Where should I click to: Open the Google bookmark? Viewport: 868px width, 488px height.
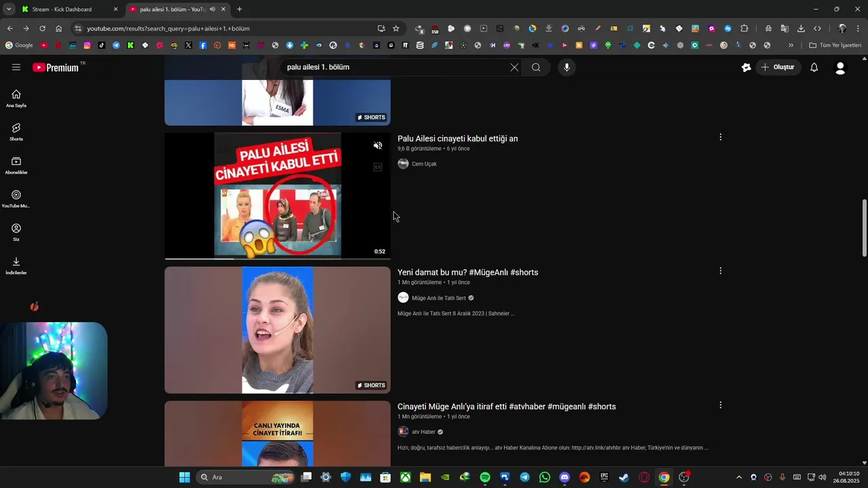click(x=19, y=45)
